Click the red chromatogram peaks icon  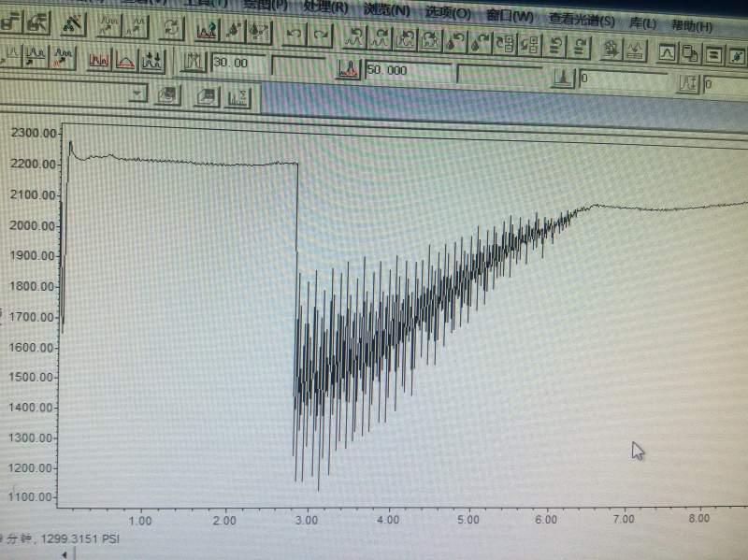pos(99,59)
